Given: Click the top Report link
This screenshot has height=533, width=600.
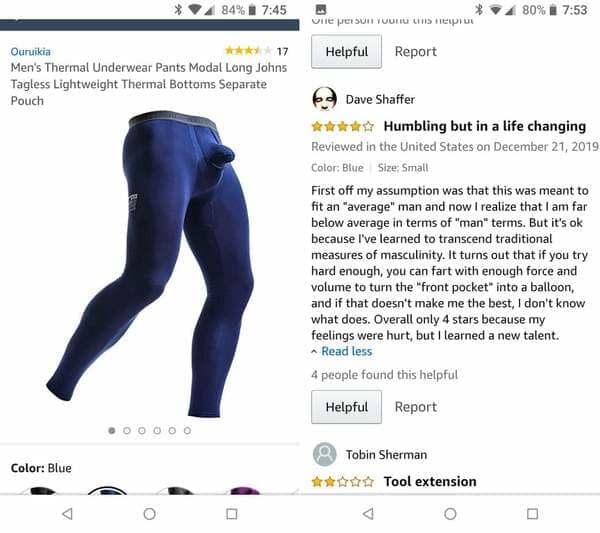Looking at the screenshot, I should (x=416, y=51).
